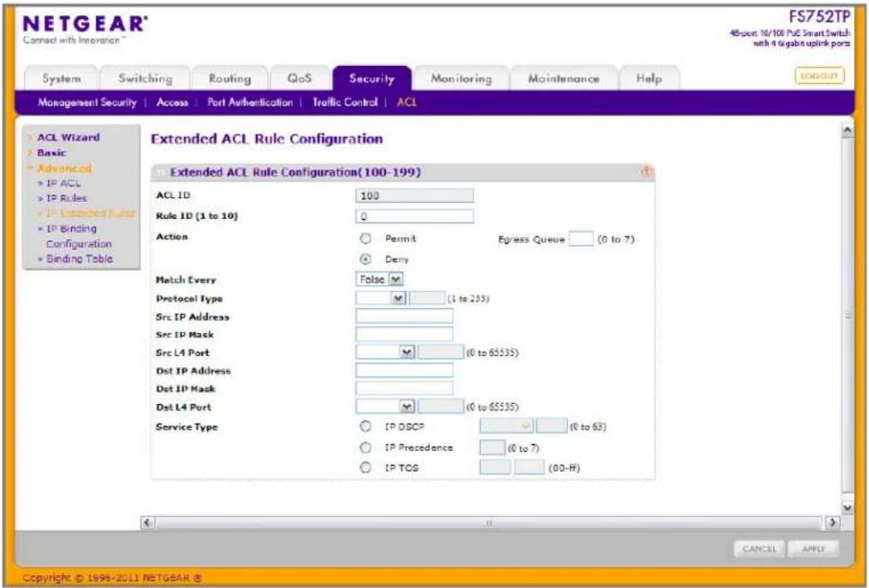Choose the IP Precedence service type
Viewport: 869px width, 588px height.
click(366, 448)
